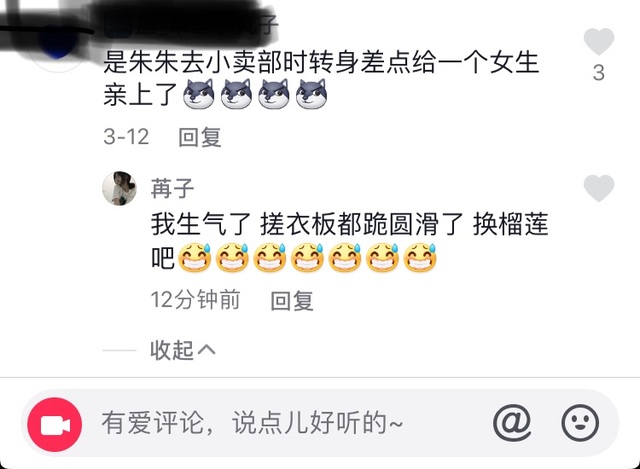Tap the blacked-out commenter avatar
The image size is (640, 469).
point(57,43)
